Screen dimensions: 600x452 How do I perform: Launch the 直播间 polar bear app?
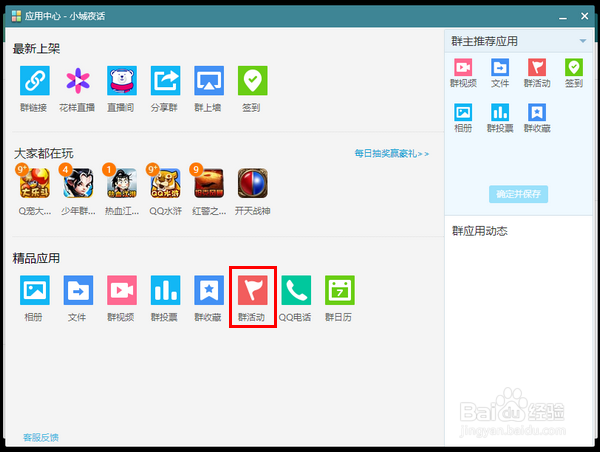click(x=122, y=81)
